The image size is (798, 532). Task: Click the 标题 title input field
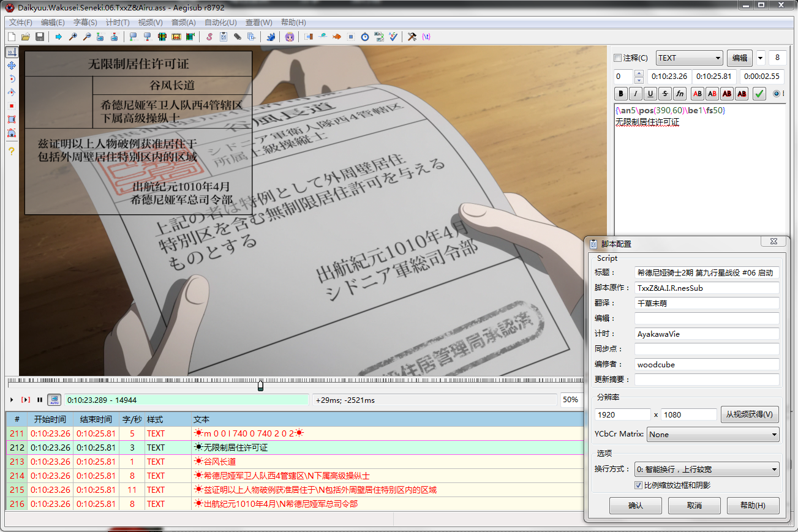click(x=707, y=272)
